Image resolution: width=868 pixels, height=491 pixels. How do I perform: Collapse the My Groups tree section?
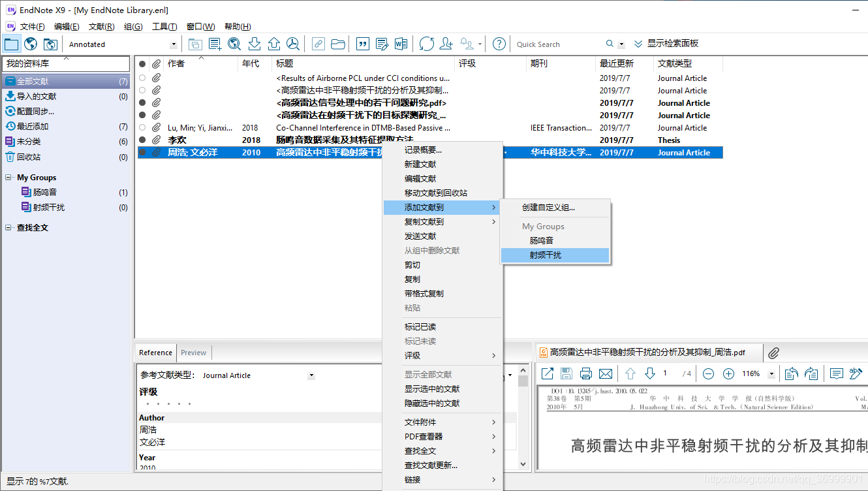coord(8,178)
